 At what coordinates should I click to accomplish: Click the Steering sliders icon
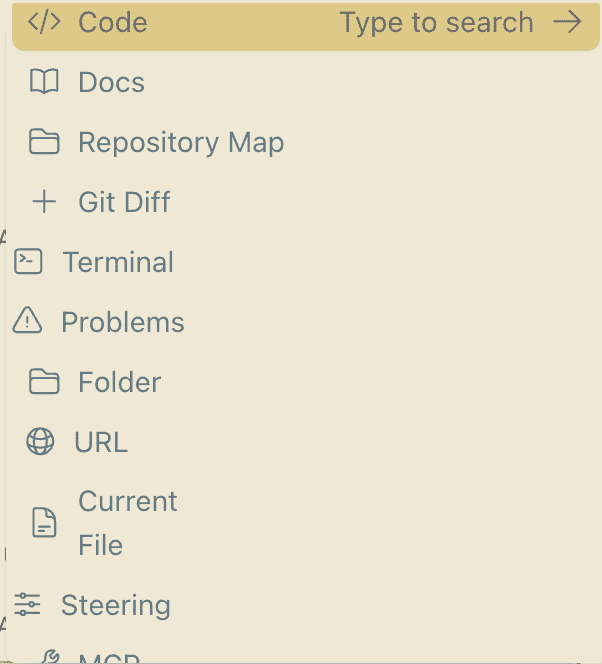tap(27, 604)
